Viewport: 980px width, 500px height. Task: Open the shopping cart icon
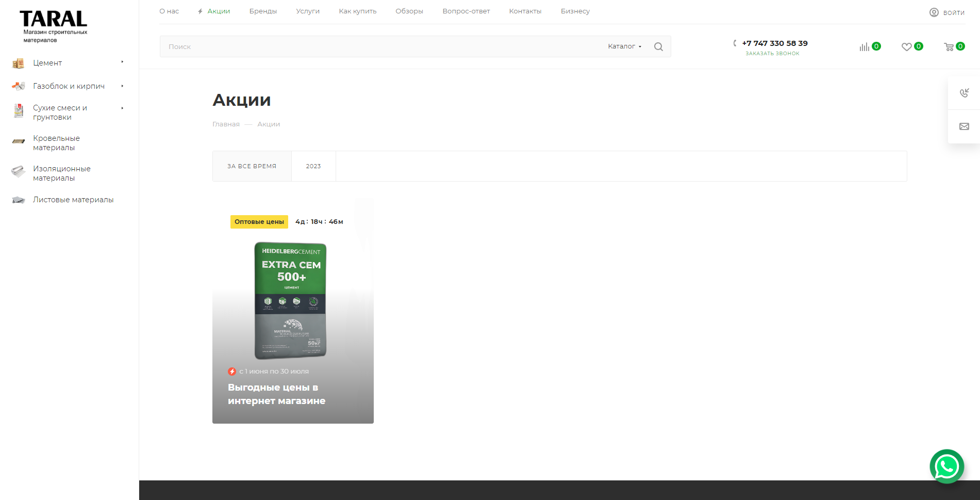tap(949, 47)
